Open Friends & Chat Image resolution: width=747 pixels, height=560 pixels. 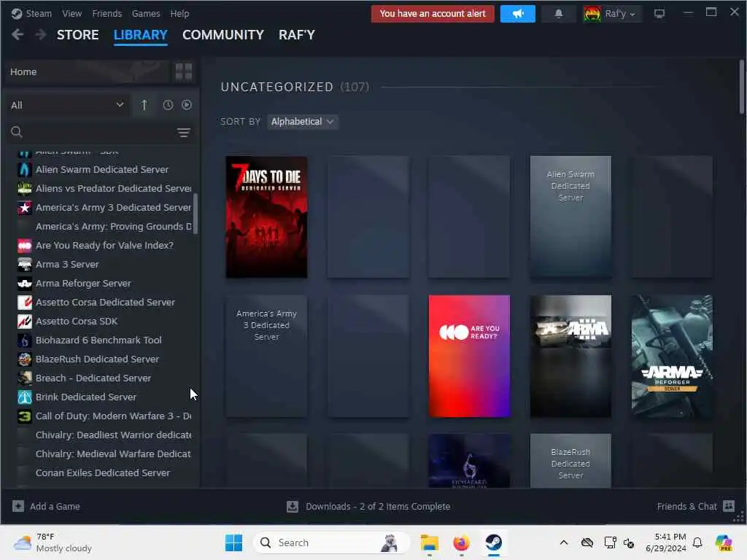tap(695, 506)
